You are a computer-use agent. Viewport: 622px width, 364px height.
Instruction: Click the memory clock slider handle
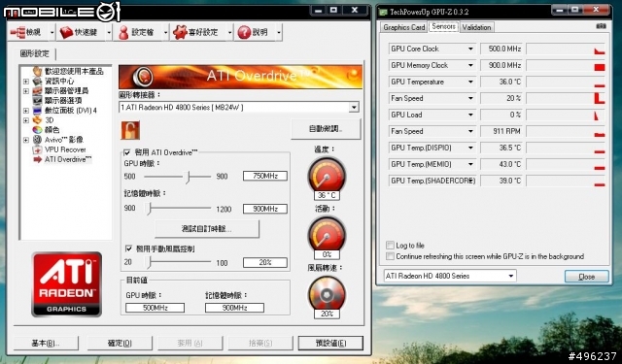(x=149, y=209)
